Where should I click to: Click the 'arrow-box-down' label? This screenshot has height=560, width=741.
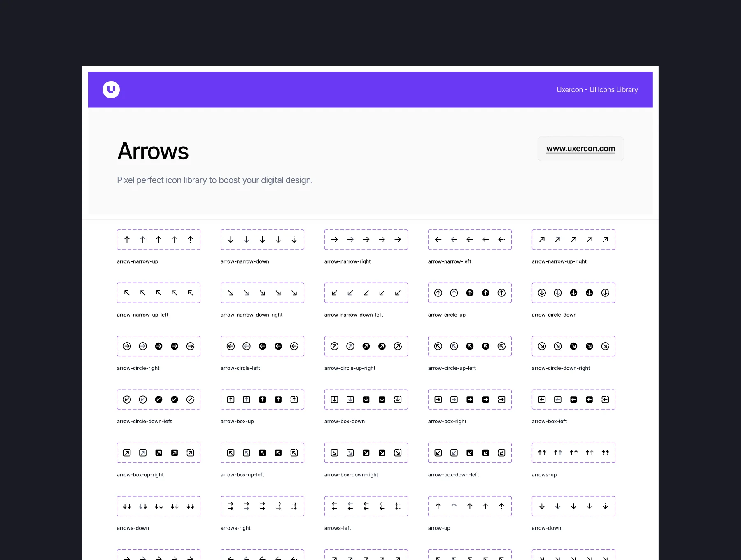(x=345, y=422)
